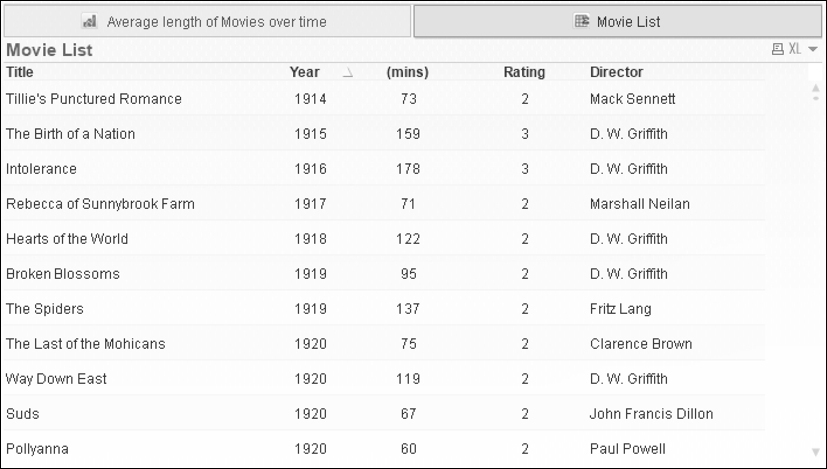Screen dimensions: 827x469
Task: Select director Fritz Lang cell
Action: pyautogui.click(x=620, y=309)
